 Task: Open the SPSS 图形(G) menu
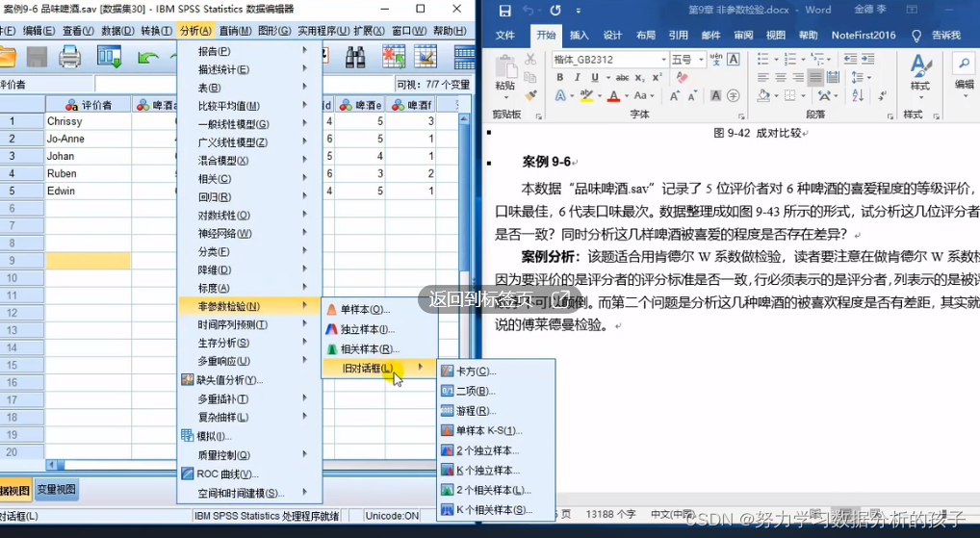pyautogui.click(x=274, y=31)
